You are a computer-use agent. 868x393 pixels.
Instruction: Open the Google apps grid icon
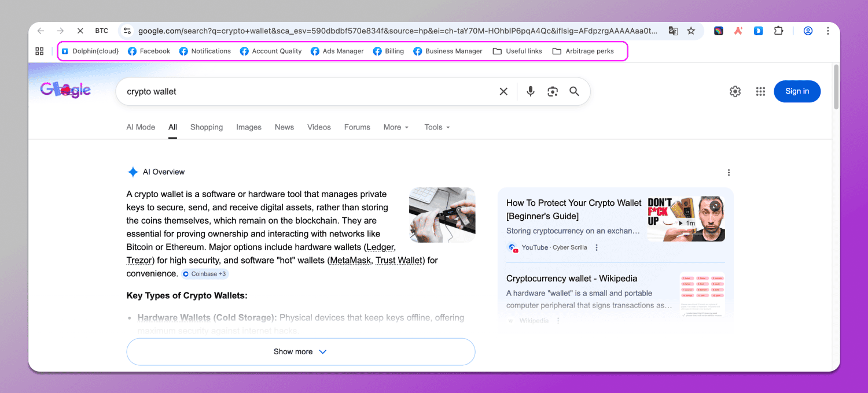click(761, 91)
